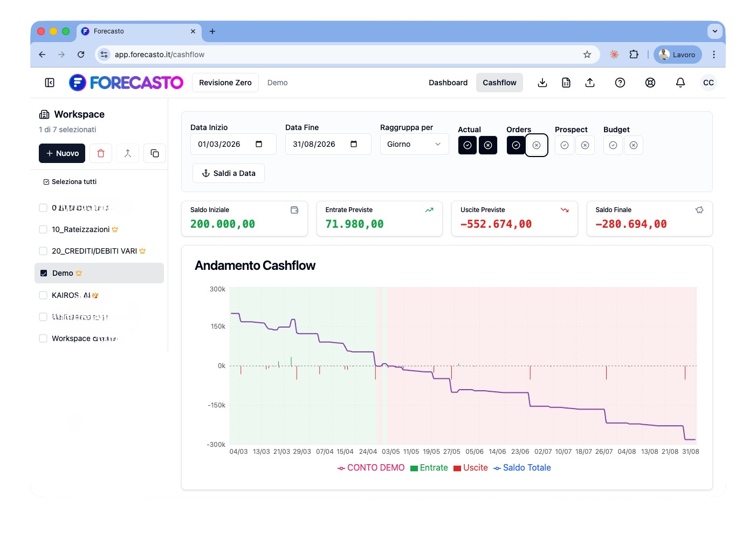Duplicate workspace using the copy icon
Viewport: 756px width, 537px height.
(x=155, y=153)
